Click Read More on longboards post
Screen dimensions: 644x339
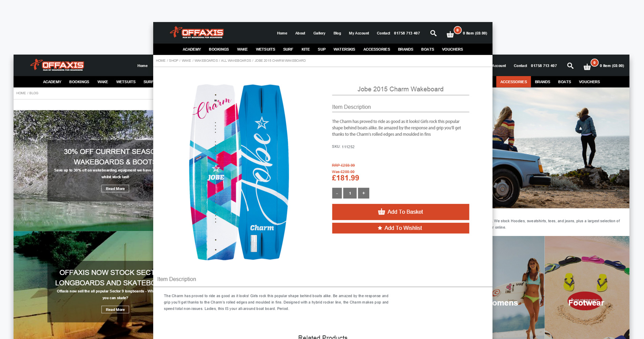tap(115, 310)
